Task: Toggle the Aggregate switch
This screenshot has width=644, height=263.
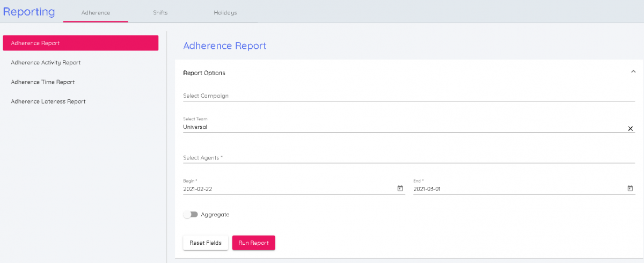Action: [191, 215]
